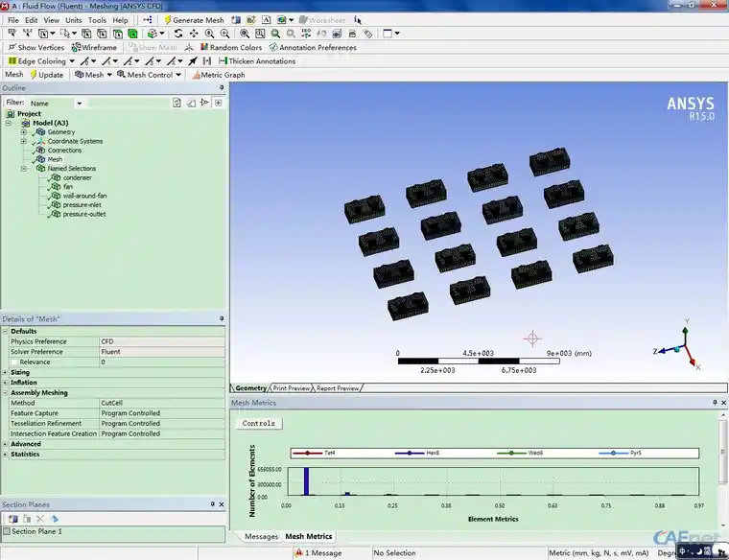Click the refresh search icon in Outline filter
This screenshot has width=729, height=560.
pos(176,104)
